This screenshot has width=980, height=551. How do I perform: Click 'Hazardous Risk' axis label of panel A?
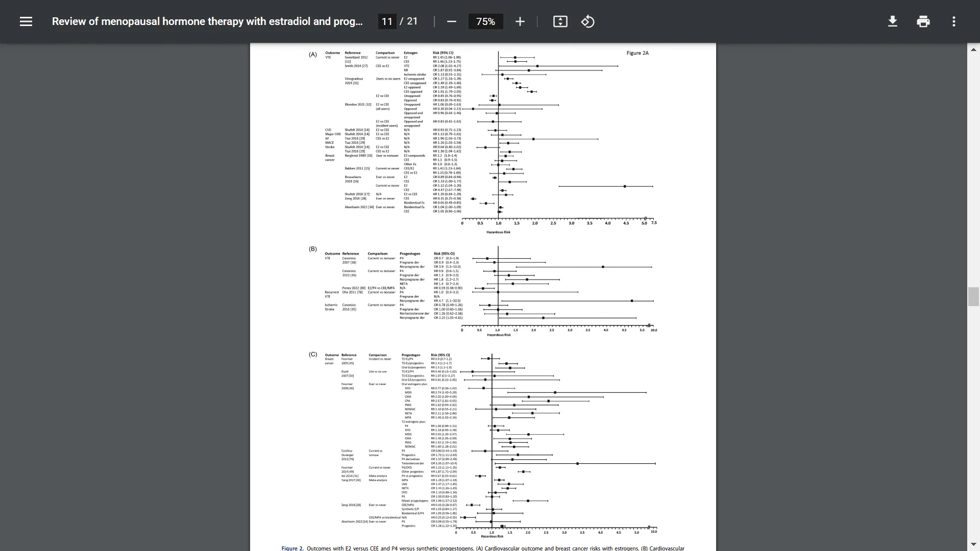[498, 232]
